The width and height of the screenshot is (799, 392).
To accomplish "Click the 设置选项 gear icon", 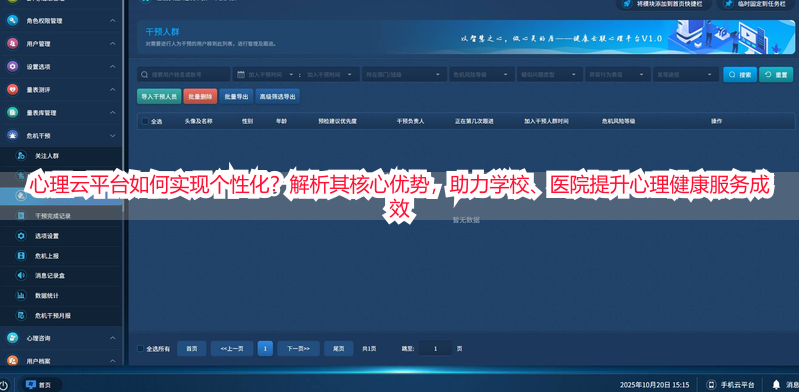I will tap(12, 67).
